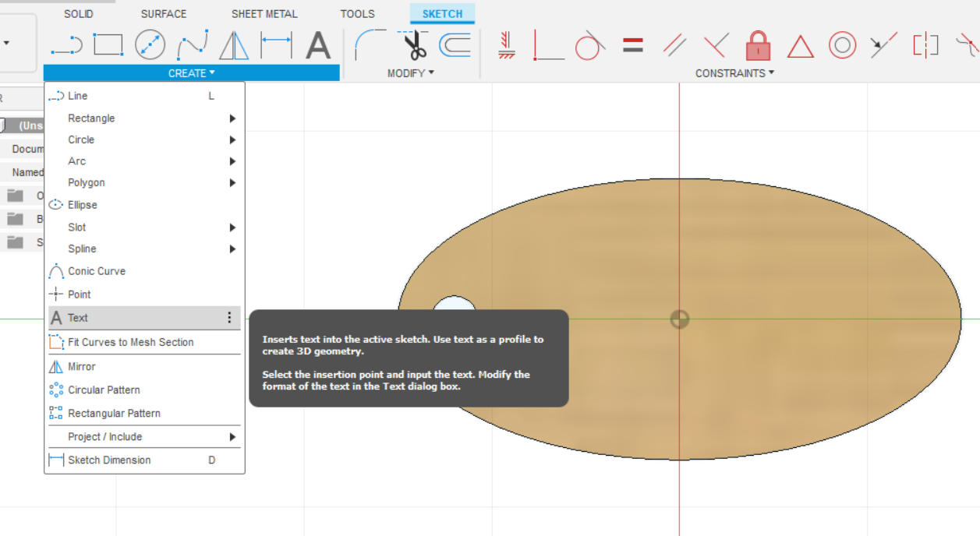Viewport: 980px width, 536px height.
Task: Apply the Symmetry constraint
Action: point(926,45)
